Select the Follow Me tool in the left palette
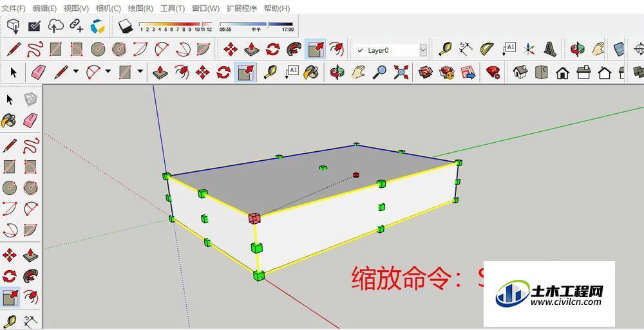 click(x=30, y=275)
